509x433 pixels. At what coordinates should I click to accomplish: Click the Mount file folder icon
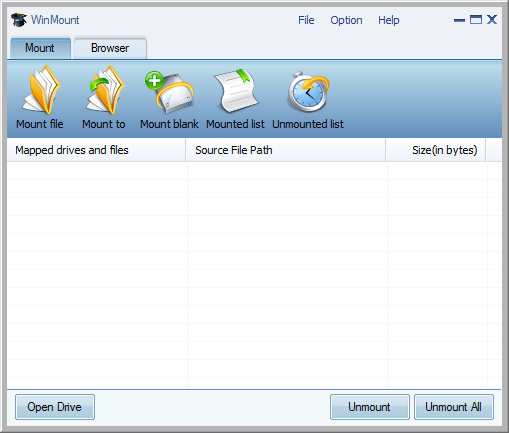point(41,90)
